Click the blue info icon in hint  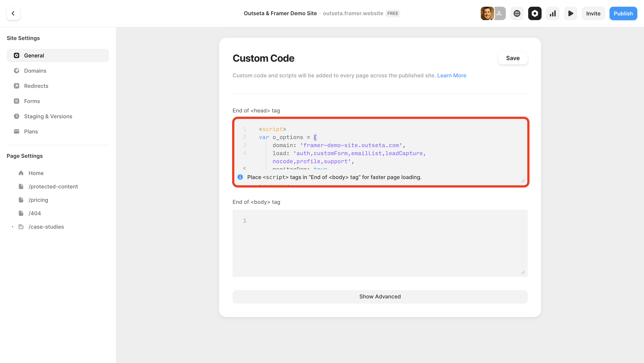click(x=240, y=177)
